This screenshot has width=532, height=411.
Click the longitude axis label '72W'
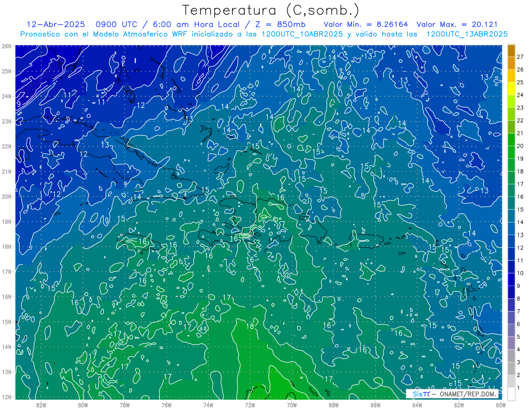(250, 405)
